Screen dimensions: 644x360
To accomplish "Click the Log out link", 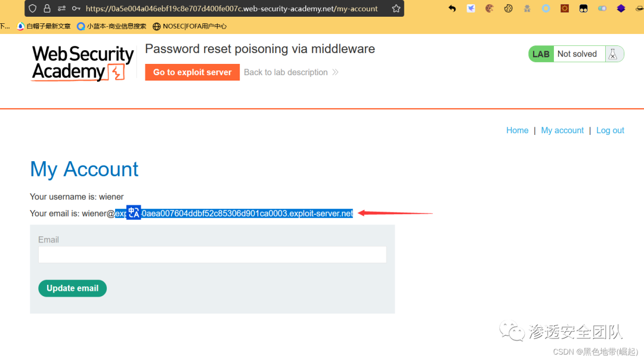I will coord(610,130).
